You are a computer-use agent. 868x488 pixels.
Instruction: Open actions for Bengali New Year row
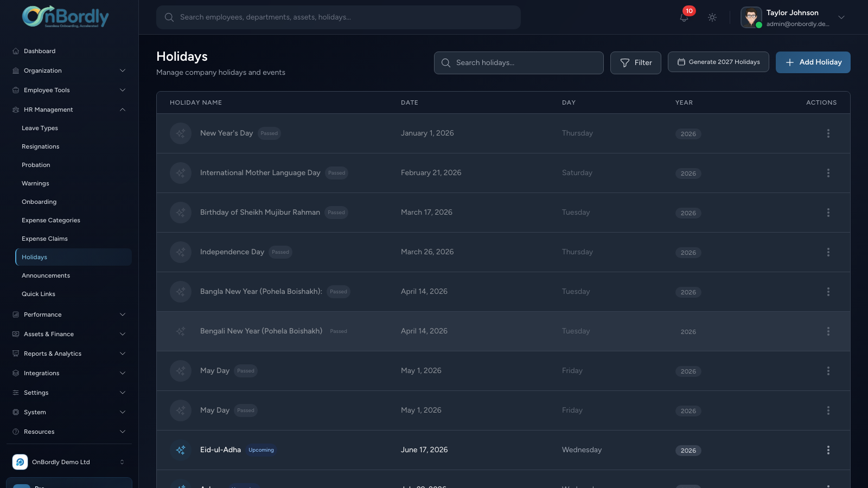coord(828,331)
